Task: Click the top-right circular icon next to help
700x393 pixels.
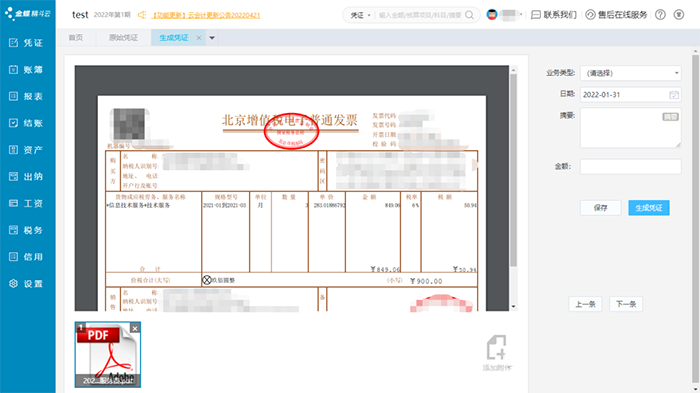Action: pos(679,15)
